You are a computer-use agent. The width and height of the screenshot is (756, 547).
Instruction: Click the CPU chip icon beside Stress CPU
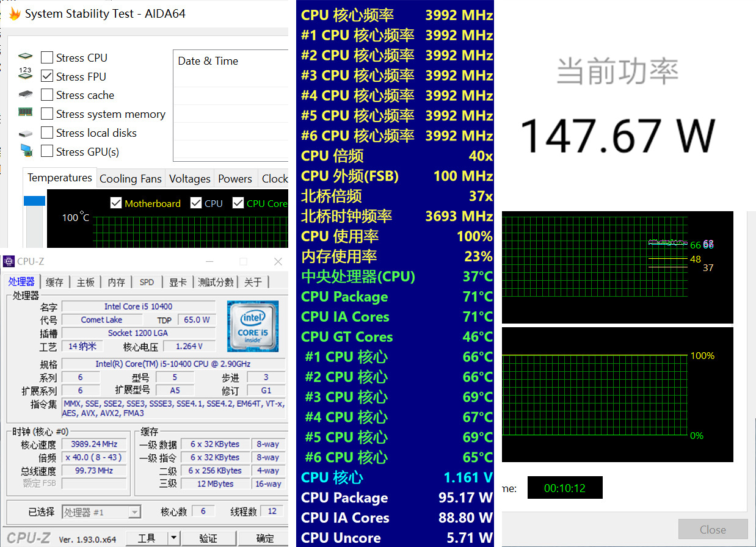[x=25, y=57]
